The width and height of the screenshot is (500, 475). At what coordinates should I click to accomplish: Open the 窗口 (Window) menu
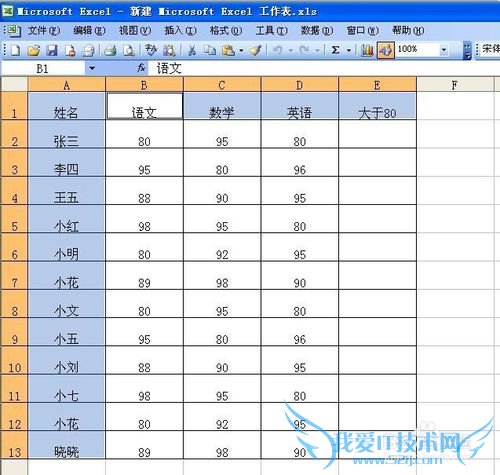point(362,31)
